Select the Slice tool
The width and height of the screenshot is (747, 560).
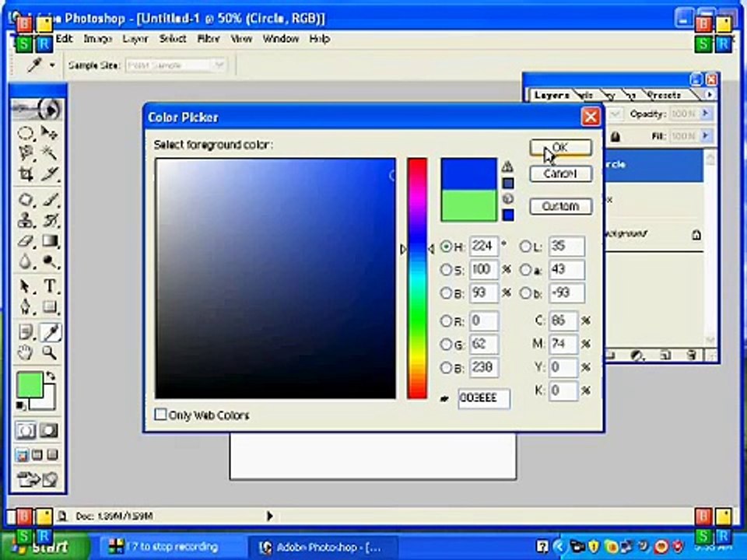49,173
